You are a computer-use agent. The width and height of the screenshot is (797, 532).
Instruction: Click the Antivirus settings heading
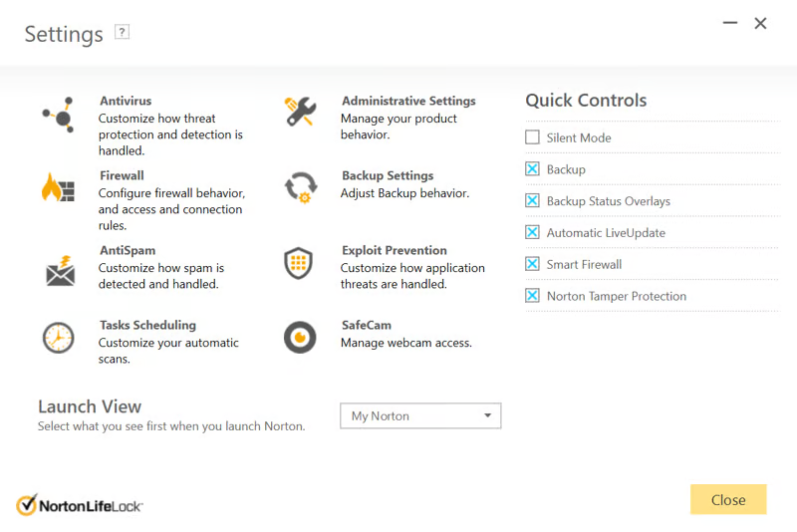[126, 101]
